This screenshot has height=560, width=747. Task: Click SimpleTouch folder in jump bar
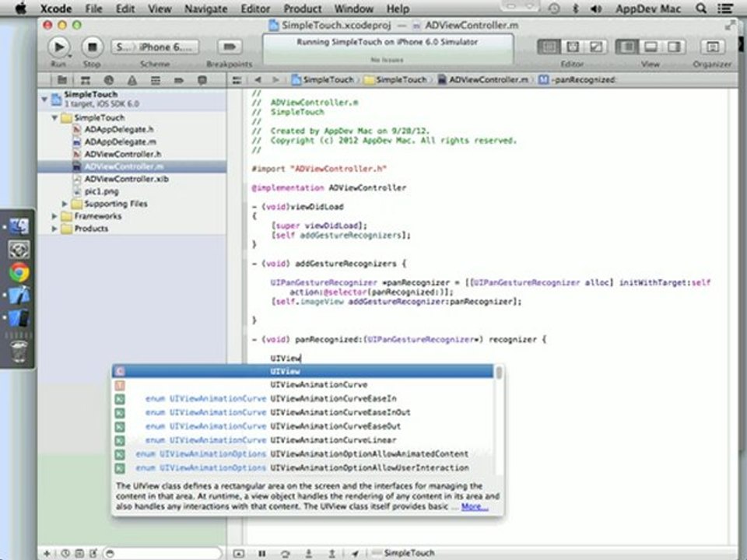coord(395,80)
